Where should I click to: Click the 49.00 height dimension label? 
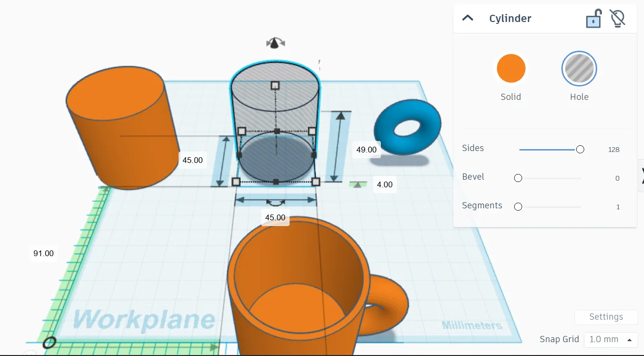[x=366, y=150]
